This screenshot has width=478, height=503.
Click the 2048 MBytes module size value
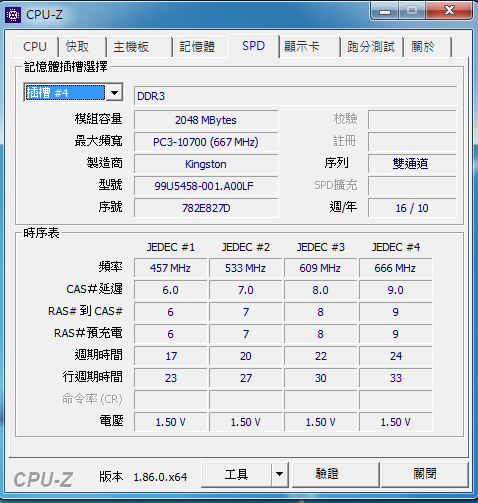(206, 120)
